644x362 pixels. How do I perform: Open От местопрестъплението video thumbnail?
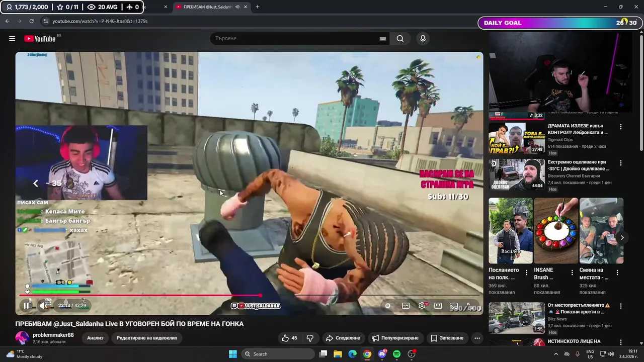coord(517,318)
